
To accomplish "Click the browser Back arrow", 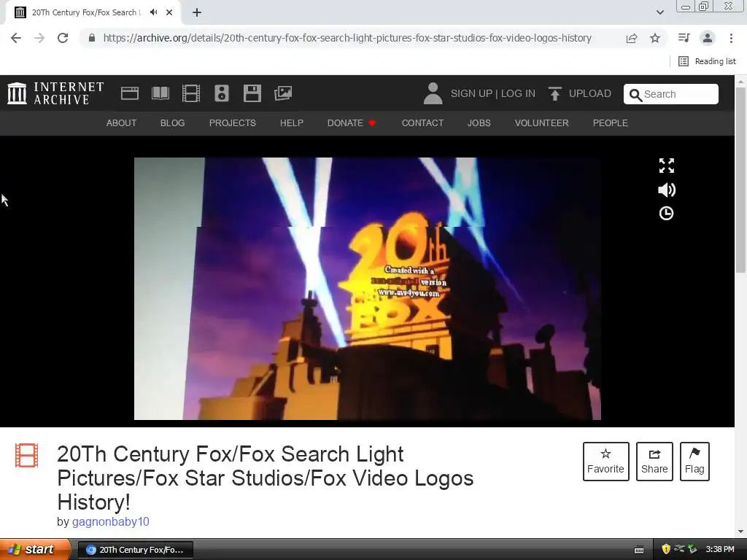I will [16, 38].
